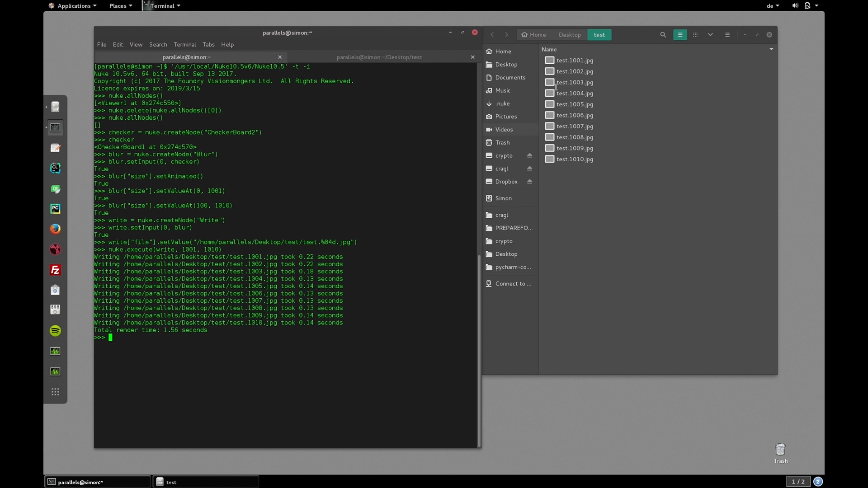Click the Desktop breadcrumb in the path bar

(x=570, y=35)
